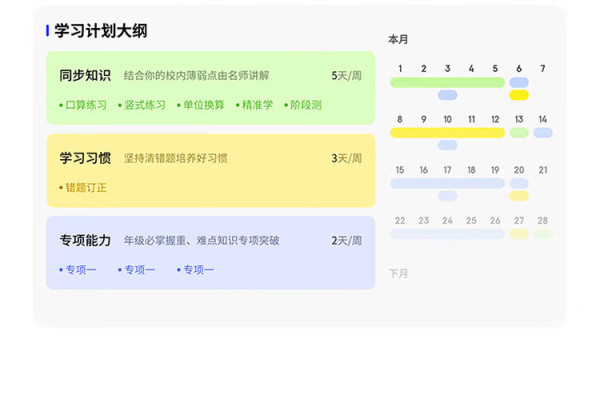Open the 单位换算 item
The width and height of the screenshot is (600, 398).
201,105
